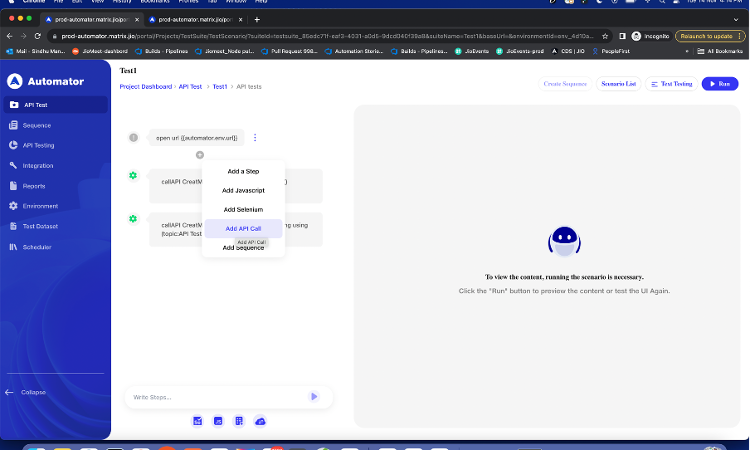Choose Add Javascript from menu
The width and height of the screenshot is (750, 452).
[x=243, y=190]
